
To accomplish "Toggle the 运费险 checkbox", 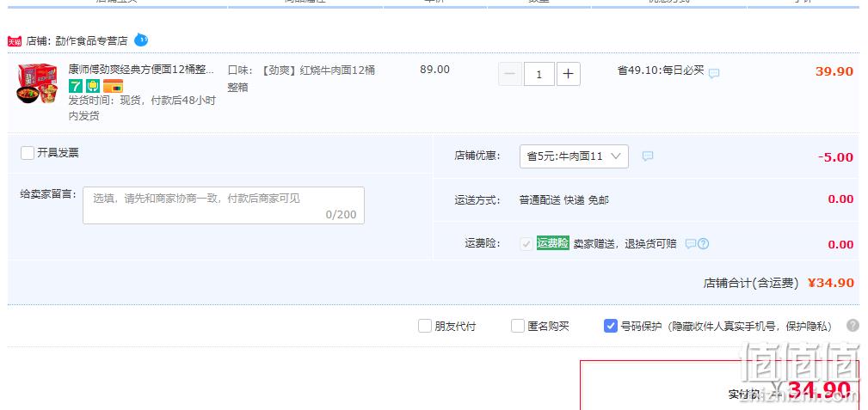I will [526, 244].
